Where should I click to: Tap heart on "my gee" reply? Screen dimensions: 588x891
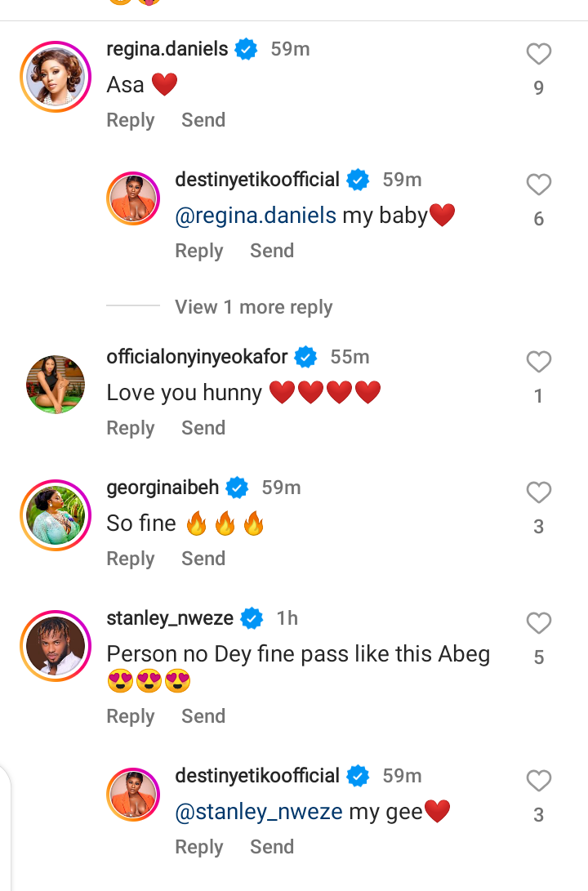coord(538,782)
